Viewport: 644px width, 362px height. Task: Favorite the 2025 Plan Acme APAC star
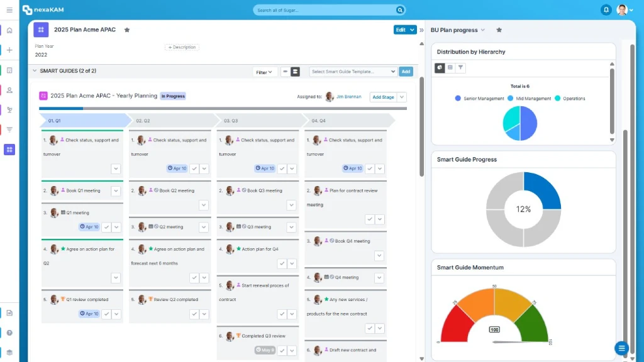[x=127, y=30]
